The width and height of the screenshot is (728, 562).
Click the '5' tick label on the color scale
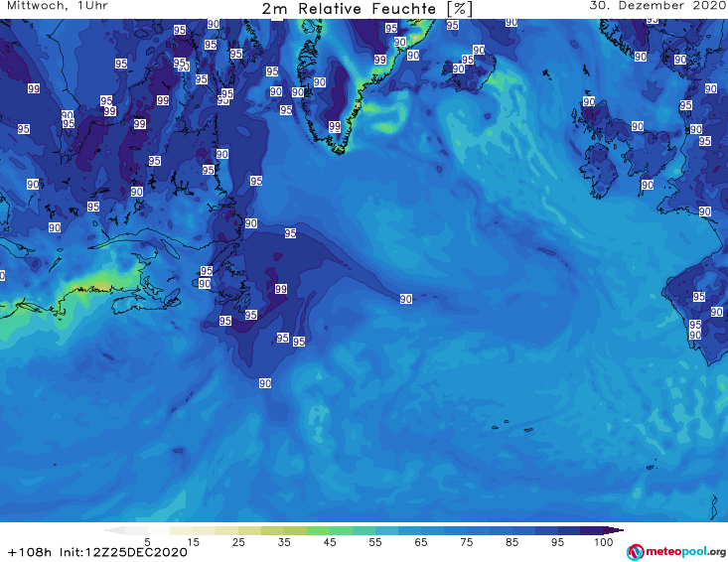147,542
